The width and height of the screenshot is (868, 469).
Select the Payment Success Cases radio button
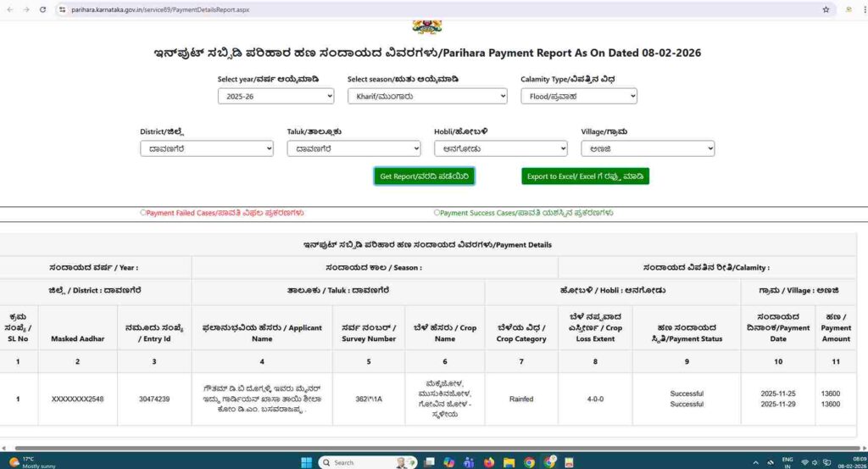(x=437, y=213)
